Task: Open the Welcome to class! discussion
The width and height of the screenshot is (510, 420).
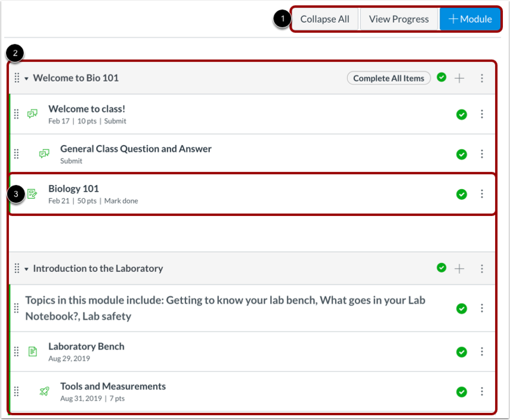Action: click(x=87, y=109)
